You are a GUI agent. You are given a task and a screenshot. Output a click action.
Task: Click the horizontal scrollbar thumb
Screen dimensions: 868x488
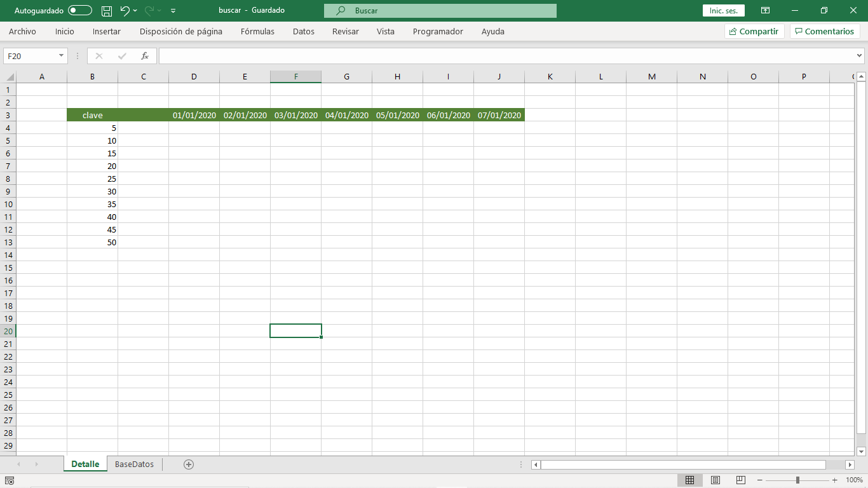pyautogui.click(x=683, y=465)
